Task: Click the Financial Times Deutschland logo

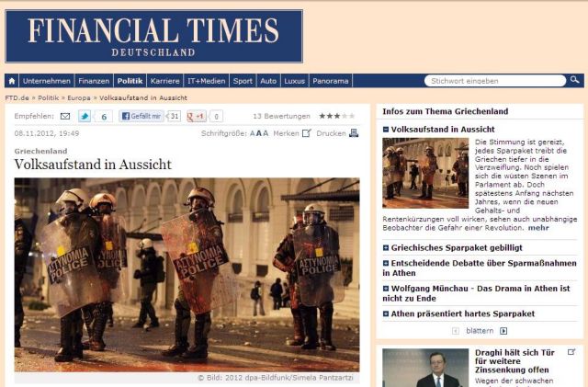Action: click(153, 36)
